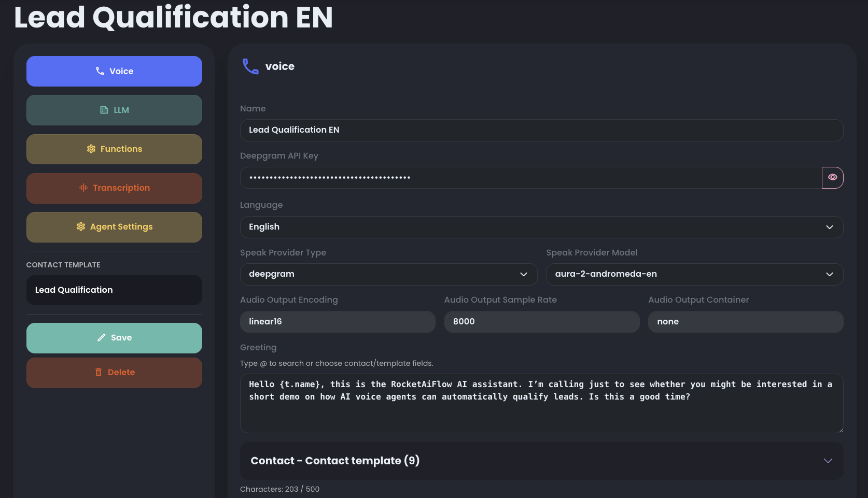The height and width of the screenshot is (498, 868).
Task: Click the pencil icon on Save button
Action: tap(102, 337)
